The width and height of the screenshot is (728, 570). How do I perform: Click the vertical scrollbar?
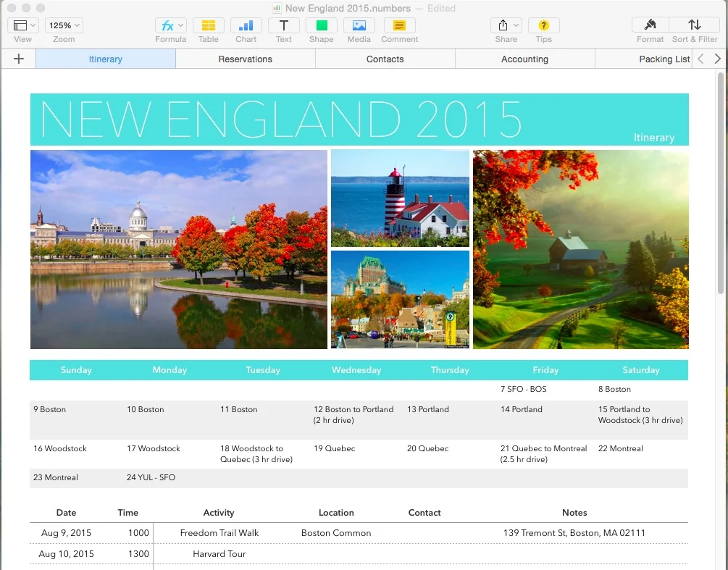[721, 183]
